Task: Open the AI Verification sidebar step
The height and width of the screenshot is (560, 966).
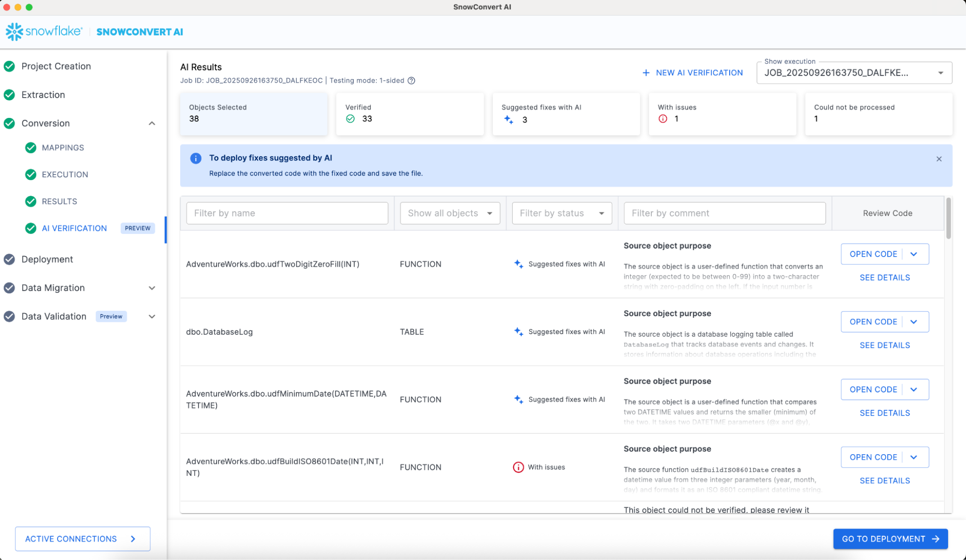Action: point(74,228)
